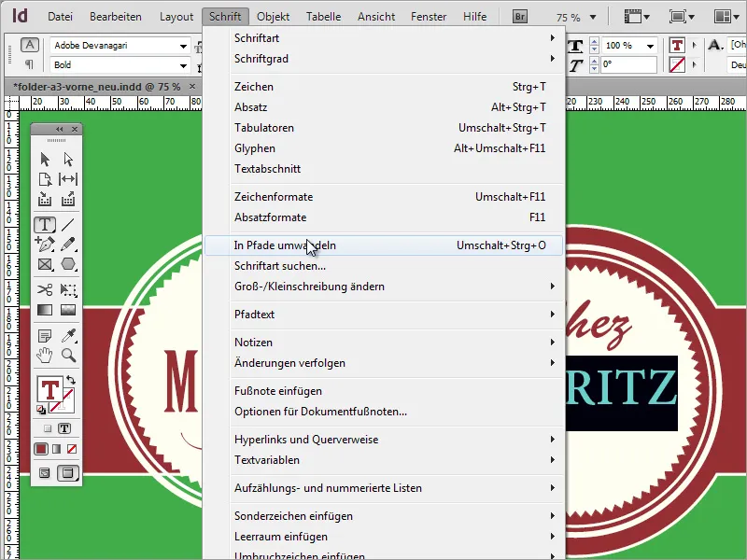The width and height of the screenshot is (747, 560).
Task: Select the Pen tool
Action: (45, 245)
